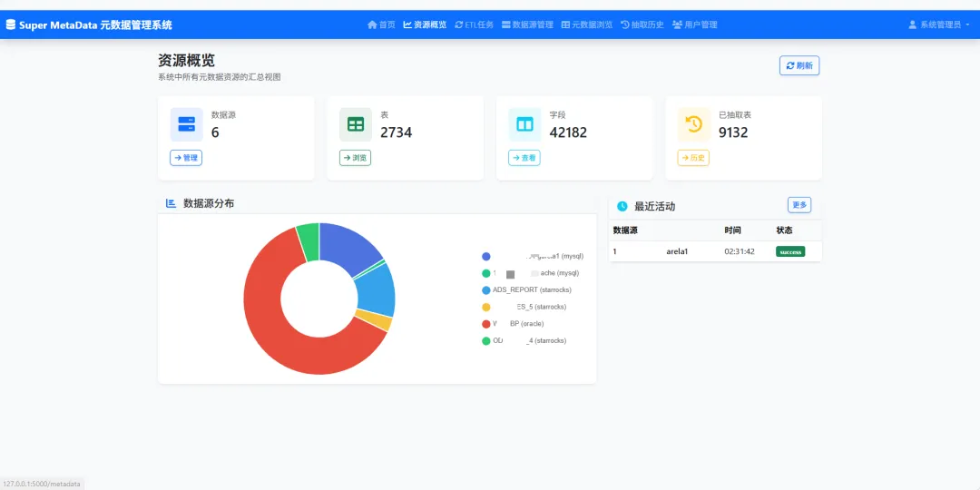Screen dimensions: 980x490
Task: Click the clock icon beside 最近活动
Action: point(622,206)
